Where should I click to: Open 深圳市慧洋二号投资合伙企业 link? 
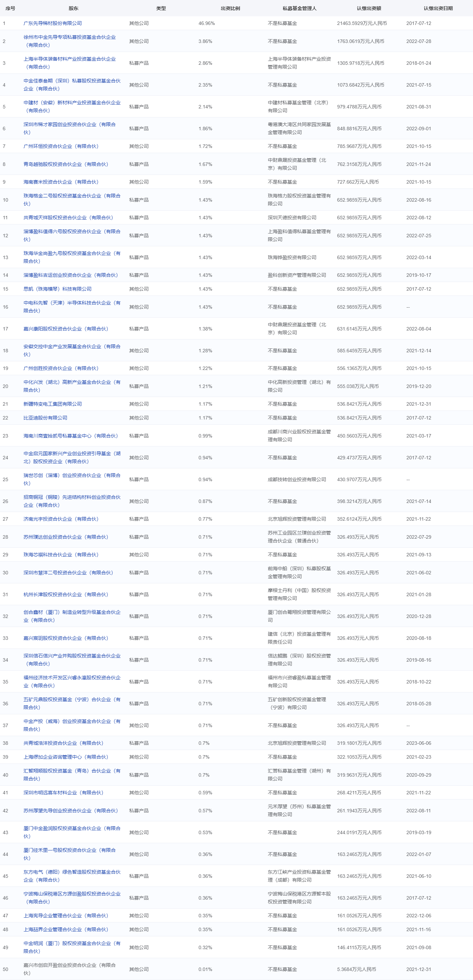pos(68,573)
